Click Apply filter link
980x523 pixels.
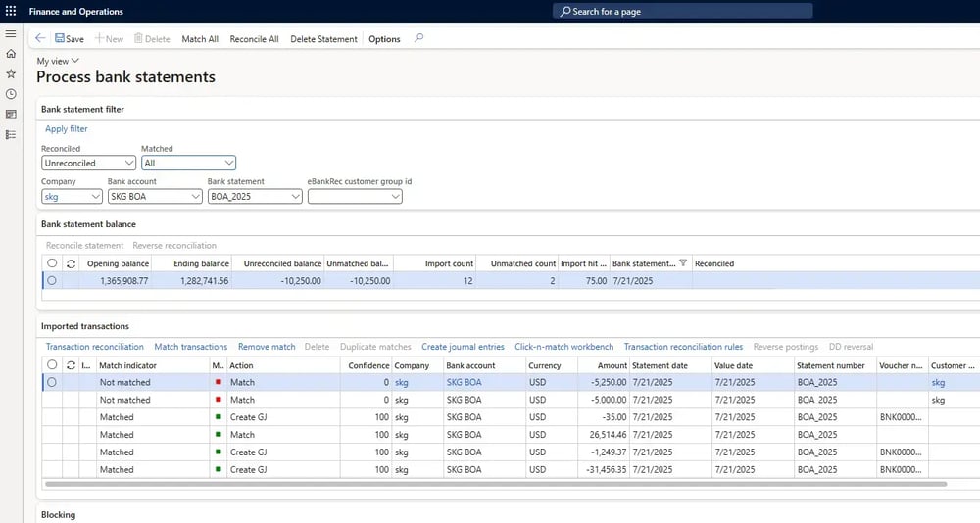coord(67,128)
